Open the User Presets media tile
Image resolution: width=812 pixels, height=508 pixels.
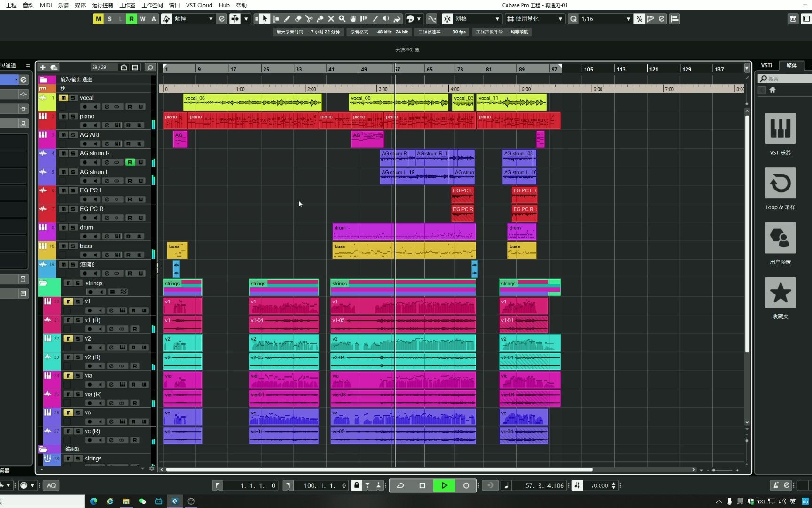pos(780,238)
